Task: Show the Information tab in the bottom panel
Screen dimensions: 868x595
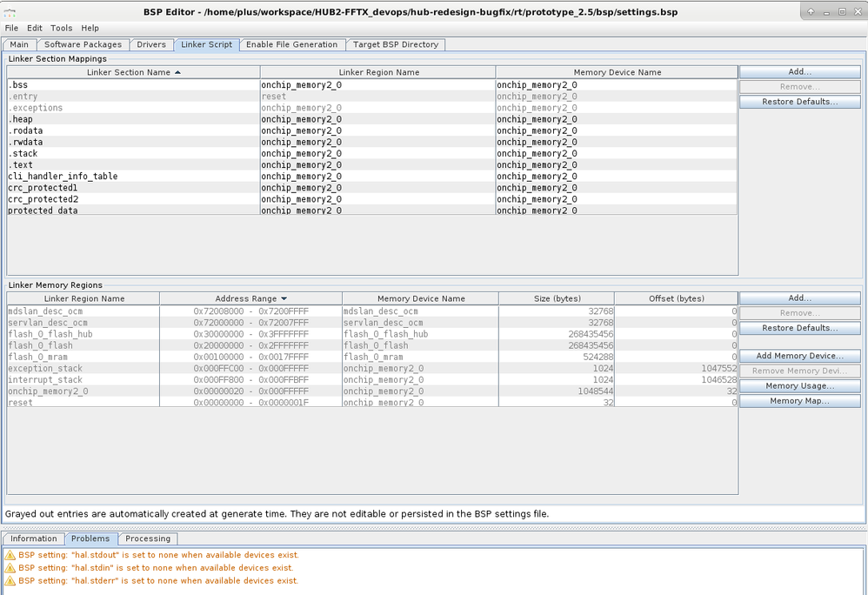Action: [34, 538]
